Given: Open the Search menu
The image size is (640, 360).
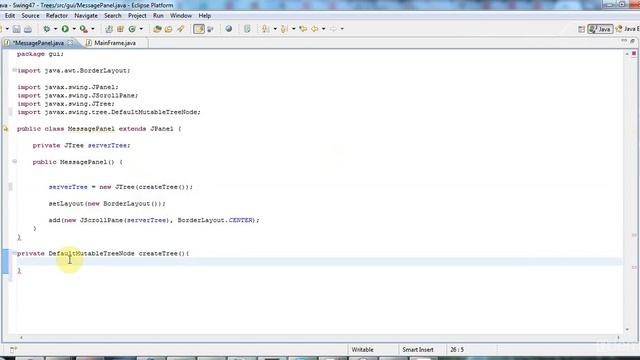Looking at the screenshot, I should [113, 16].
